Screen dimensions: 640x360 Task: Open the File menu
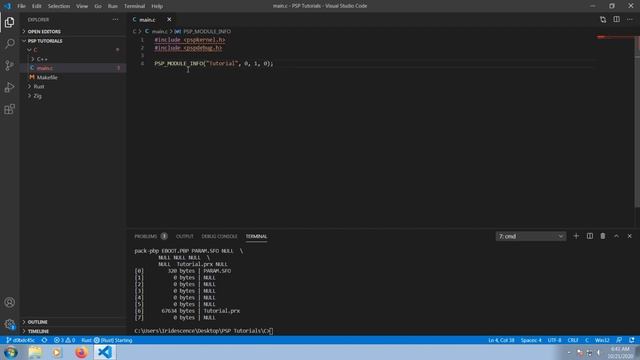[21, 6]
